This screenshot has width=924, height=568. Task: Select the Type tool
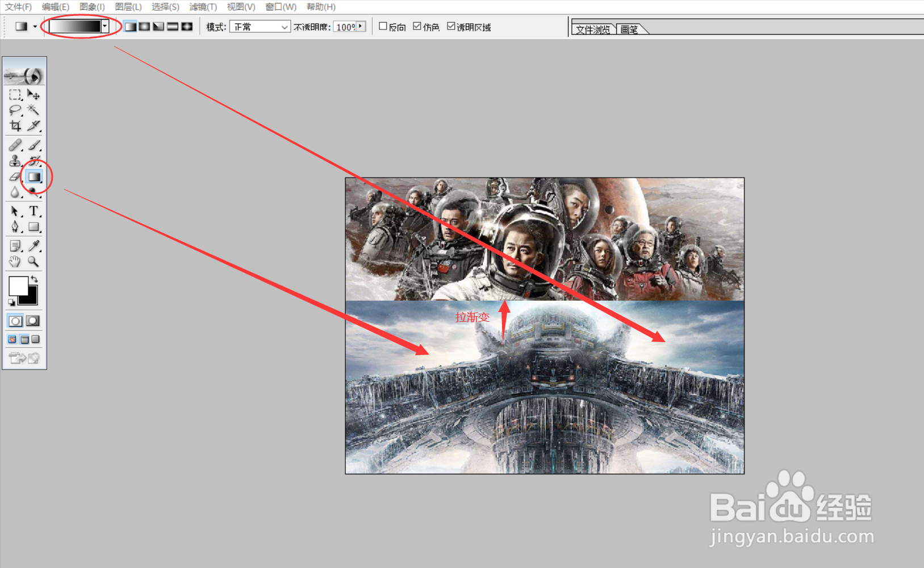[x=34, y=212]
